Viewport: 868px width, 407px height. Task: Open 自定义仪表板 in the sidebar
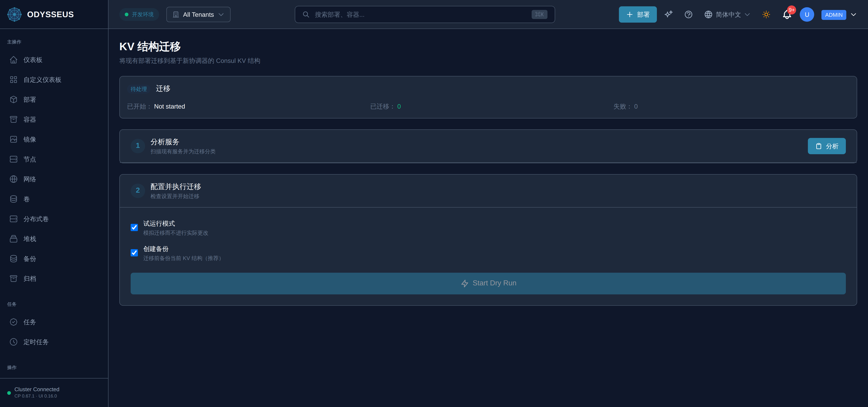[54, 80]
